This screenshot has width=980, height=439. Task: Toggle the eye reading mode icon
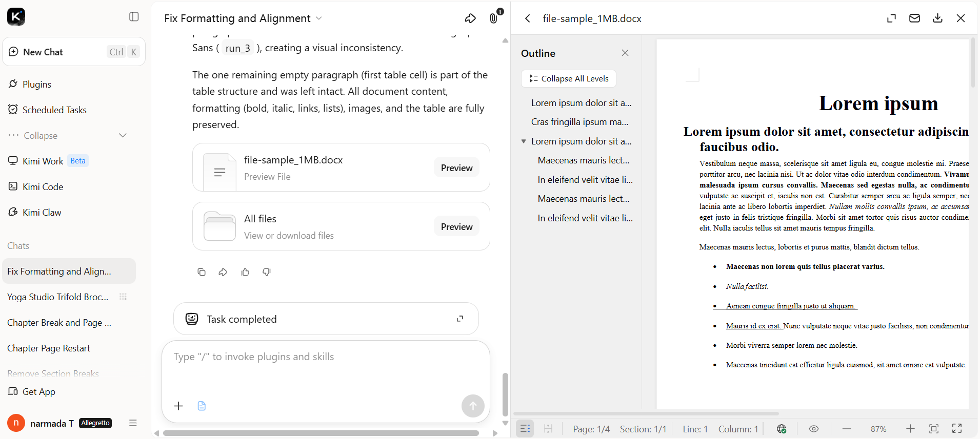click(814, 429)
